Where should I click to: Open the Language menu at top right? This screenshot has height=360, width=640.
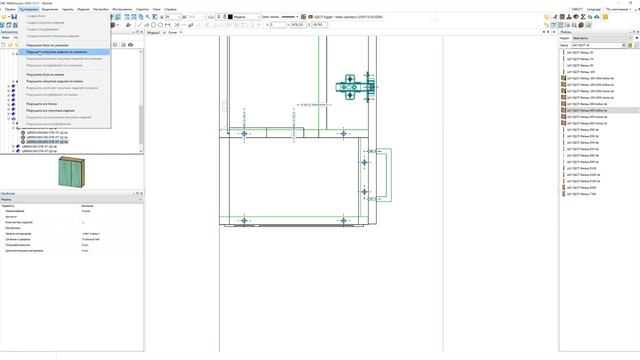point(593,9)
